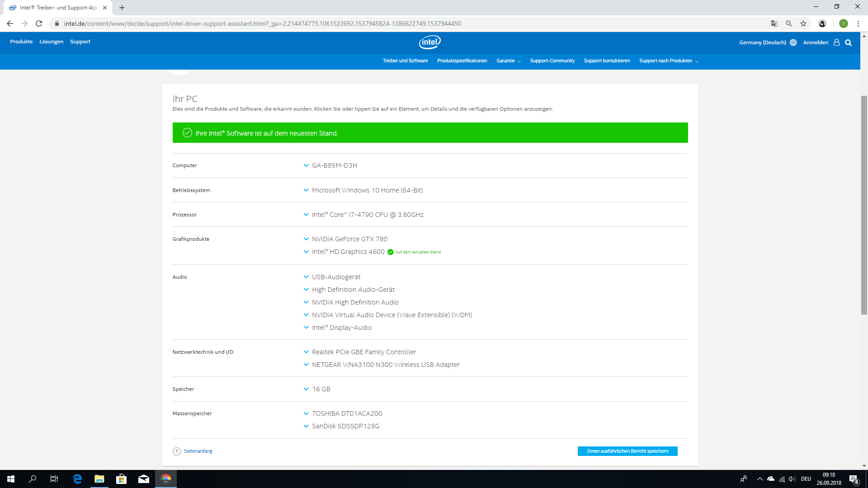Viewport: 868px width, 488px height.
Task: Open the Windows Start menu
Action: tap(11, 479)
